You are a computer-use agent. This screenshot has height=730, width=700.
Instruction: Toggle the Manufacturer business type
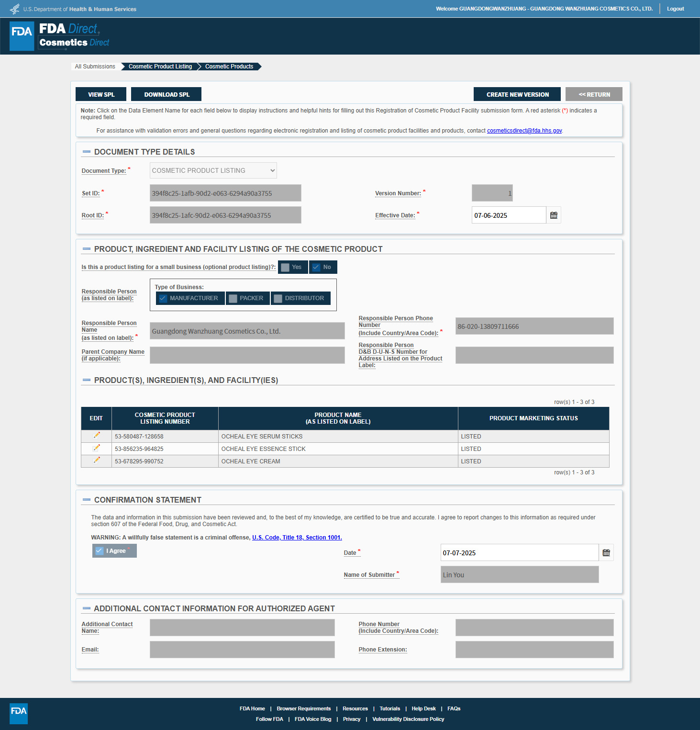pyautogui.click(x=190, y=298)
